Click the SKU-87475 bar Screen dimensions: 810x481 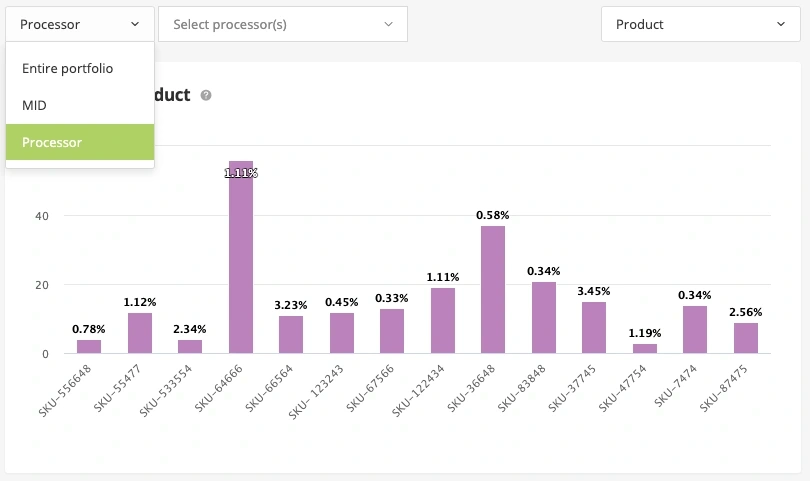point(746,338)
